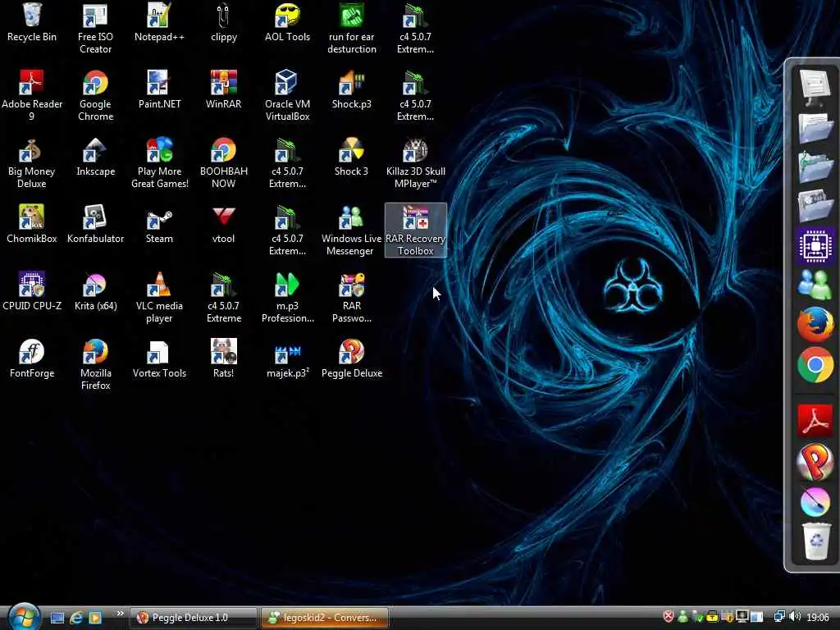Open the Rats! desktop icon
Screen dimensions: 840x630
(223, 359)
